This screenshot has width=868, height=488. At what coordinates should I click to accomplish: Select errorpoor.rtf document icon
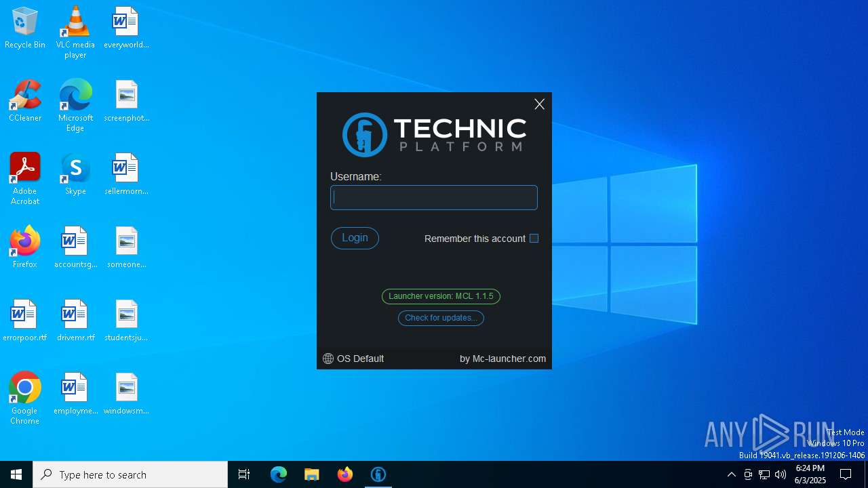[x=25, y=321]
